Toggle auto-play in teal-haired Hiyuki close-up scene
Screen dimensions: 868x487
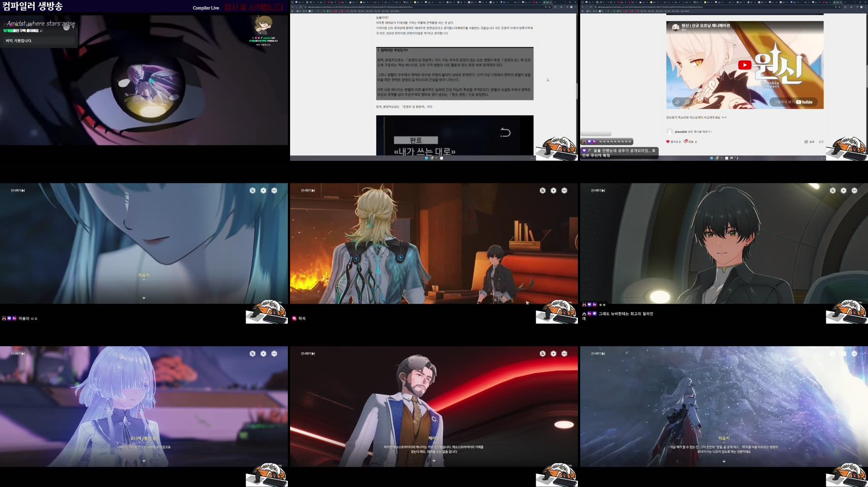(x=263, y=191)
